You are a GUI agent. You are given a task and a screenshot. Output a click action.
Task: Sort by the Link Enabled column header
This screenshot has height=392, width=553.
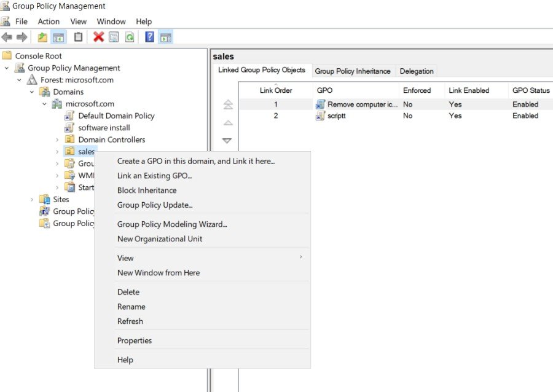point(476,90)
